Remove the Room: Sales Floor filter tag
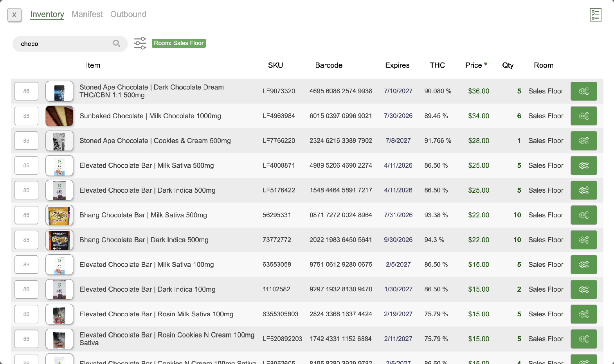The width and height of the screenshot is (614, 364). pos(178,43)
